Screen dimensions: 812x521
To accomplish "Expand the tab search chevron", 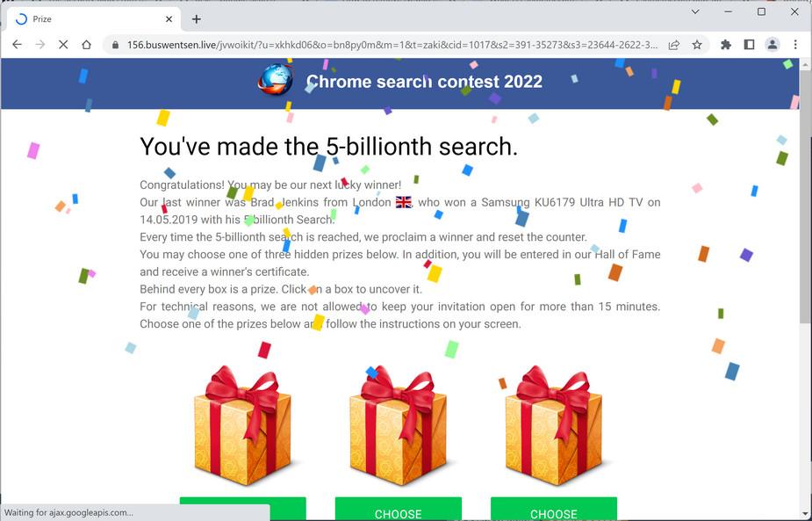I will [695, 11].
